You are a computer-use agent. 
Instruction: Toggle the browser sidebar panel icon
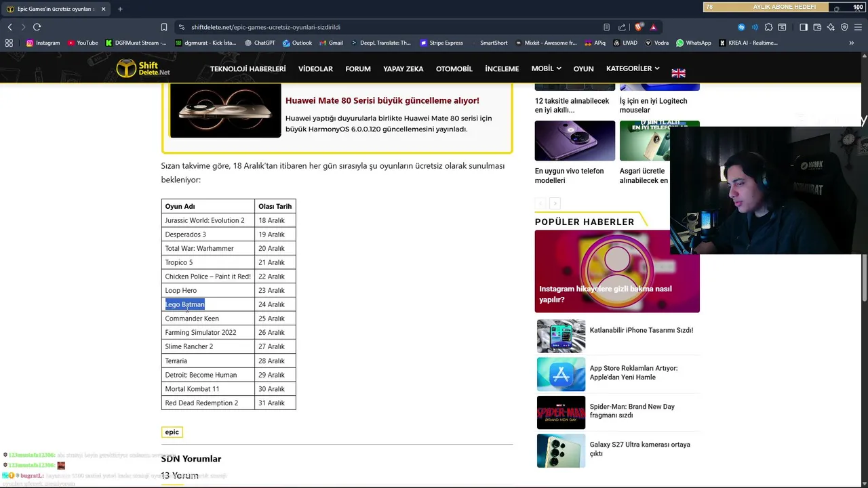(804, 27)
